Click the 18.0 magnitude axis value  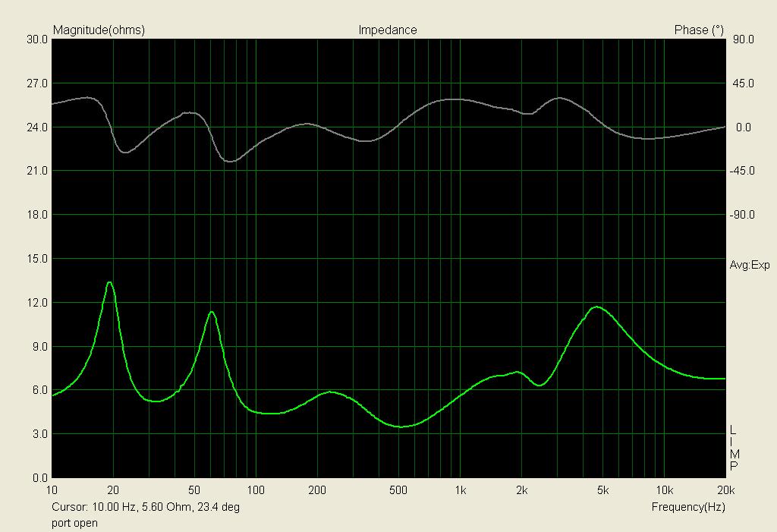[37, 215]
